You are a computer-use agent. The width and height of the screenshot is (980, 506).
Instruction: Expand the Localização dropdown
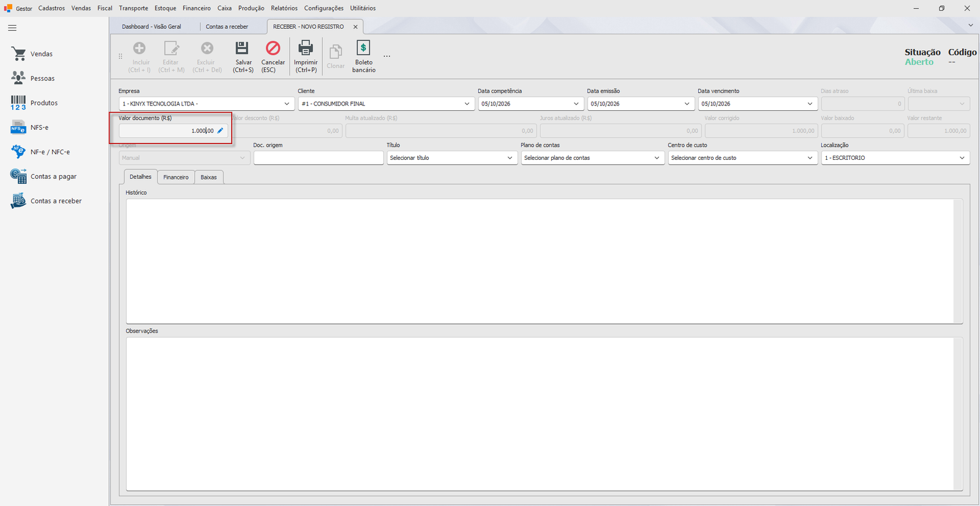962,158
